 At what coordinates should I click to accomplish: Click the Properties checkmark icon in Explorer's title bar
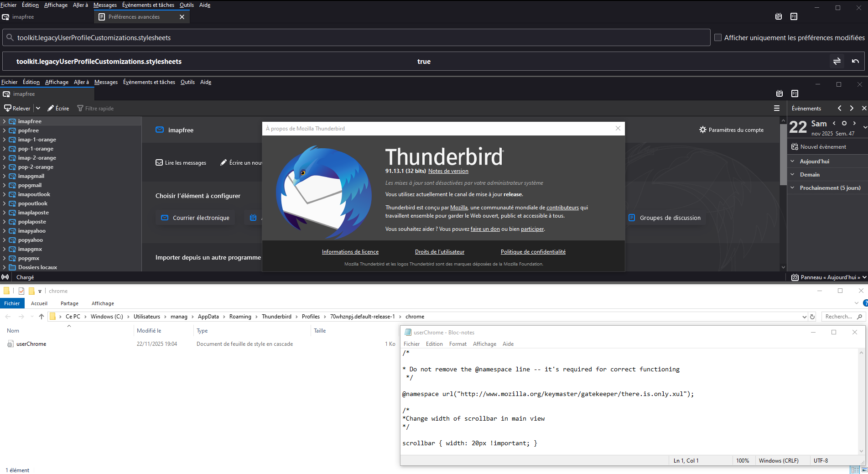click(21, 291)
